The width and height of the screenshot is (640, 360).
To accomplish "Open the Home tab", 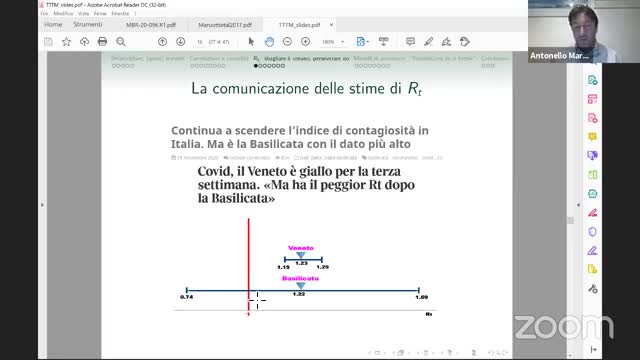I will pos(53,24).
